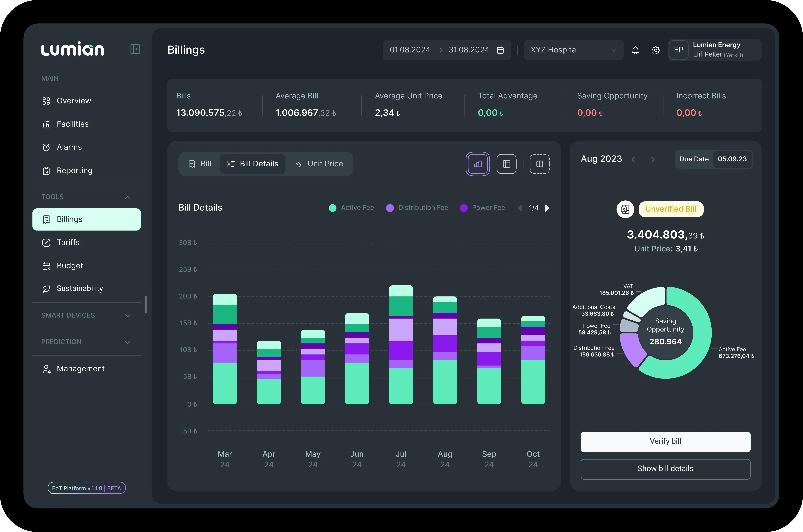Click the Sustainability leaf icon
Image resolution: width=803 pixels, height=532 pixels.
46,289
